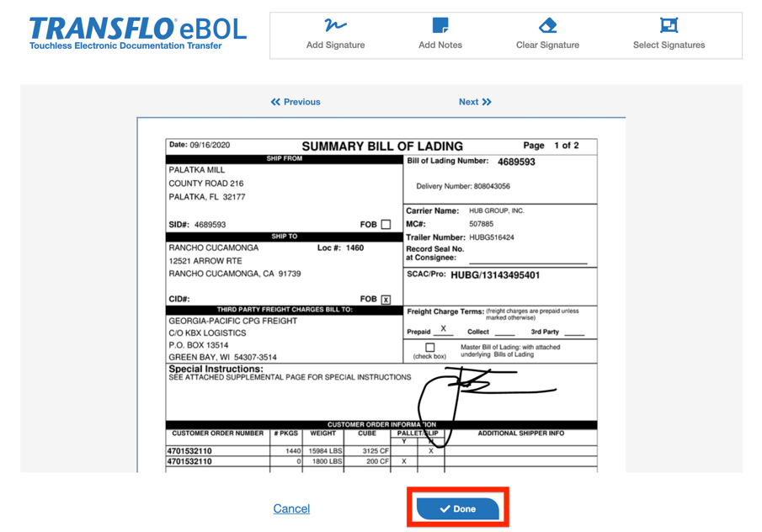Click package count 1440
The image size is (762, 532).
(x=293, y=451)
